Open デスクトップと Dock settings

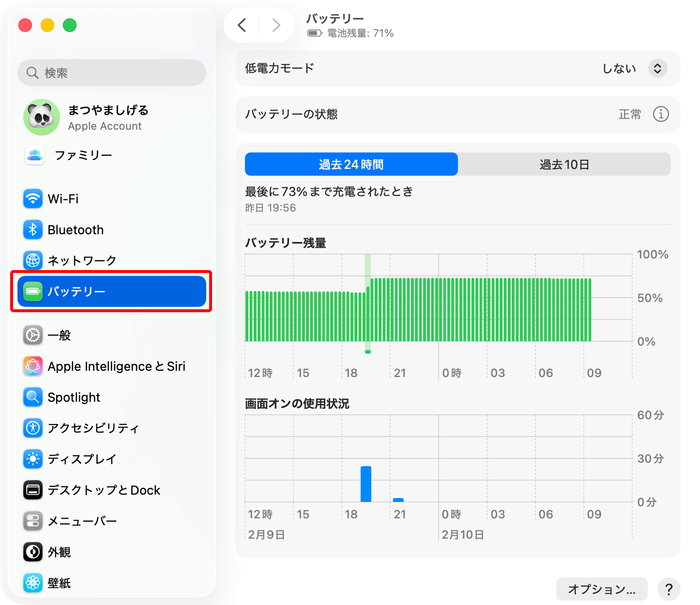pyautogui.click(x=32, y=490)
